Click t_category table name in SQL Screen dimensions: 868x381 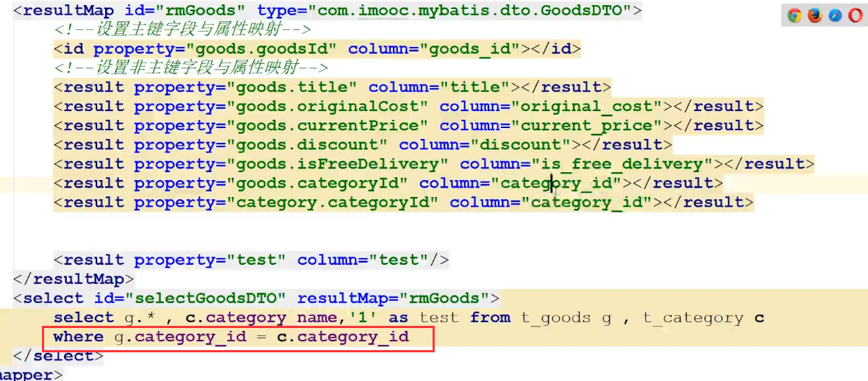click(693, 317)
